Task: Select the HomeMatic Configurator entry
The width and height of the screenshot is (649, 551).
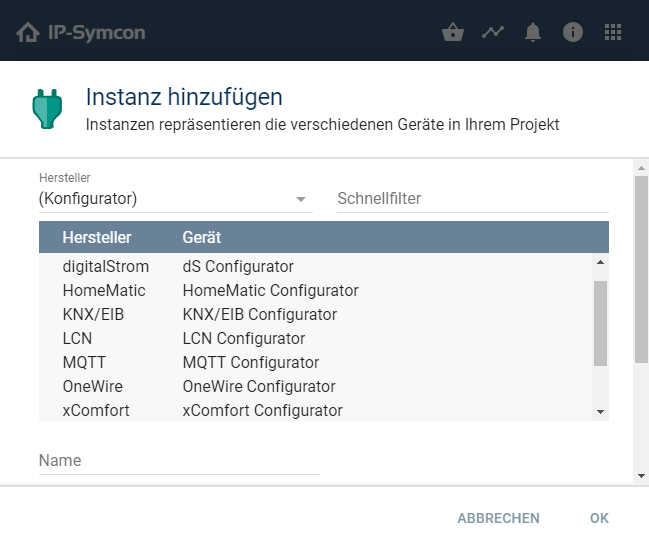Action: 270,291
